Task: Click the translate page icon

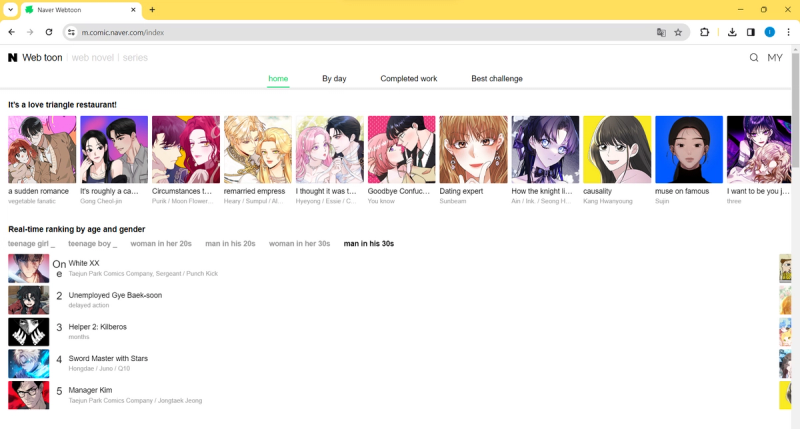Action: [661, 32]
